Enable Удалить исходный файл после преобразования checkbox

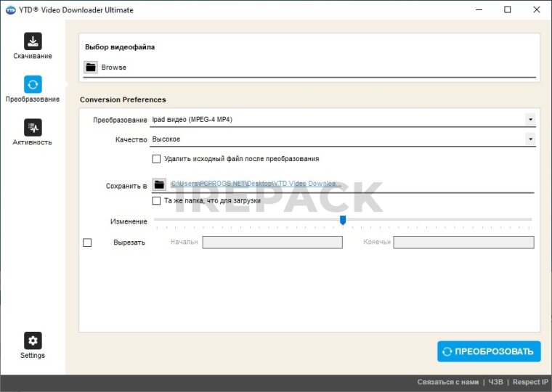(x=156, y=159)
